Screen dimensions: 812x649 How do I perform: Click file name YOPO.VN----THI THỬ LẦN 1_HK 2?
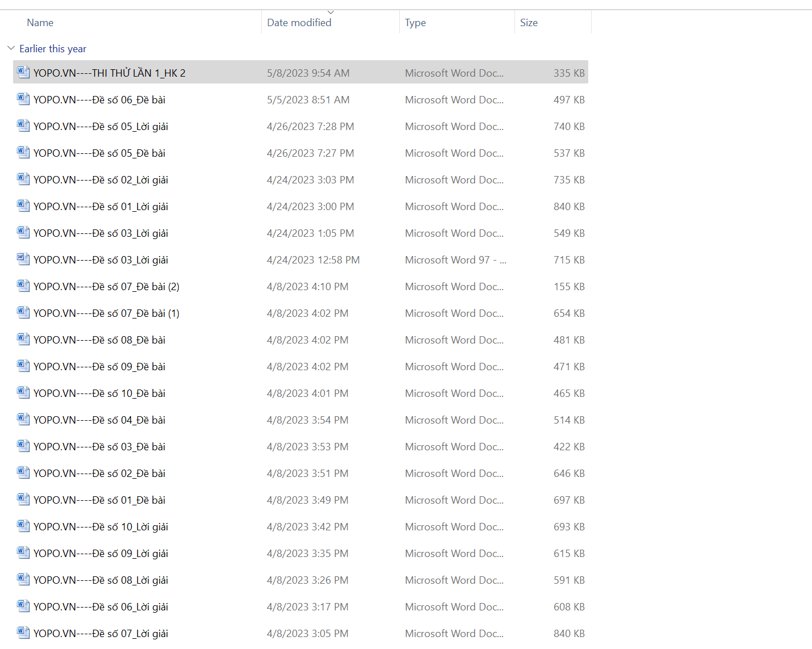coord(110,73)
